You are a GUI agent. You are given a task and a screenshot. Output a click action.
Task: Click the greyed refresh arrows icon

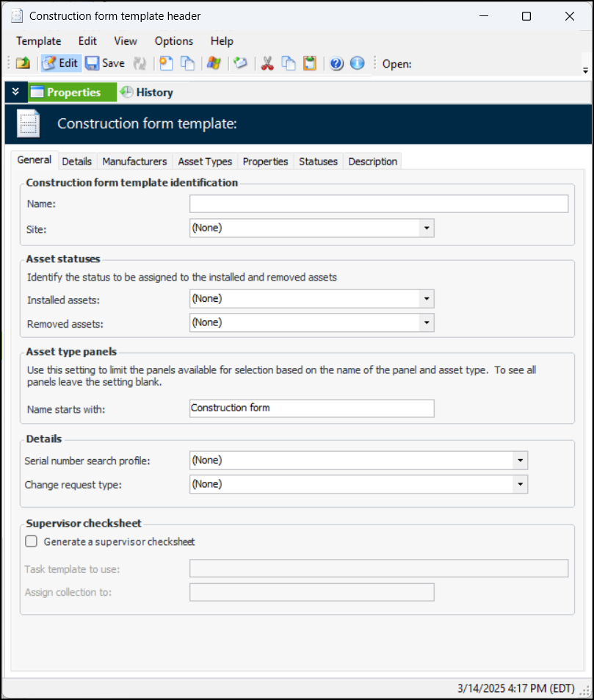click(x=140, y=63)
